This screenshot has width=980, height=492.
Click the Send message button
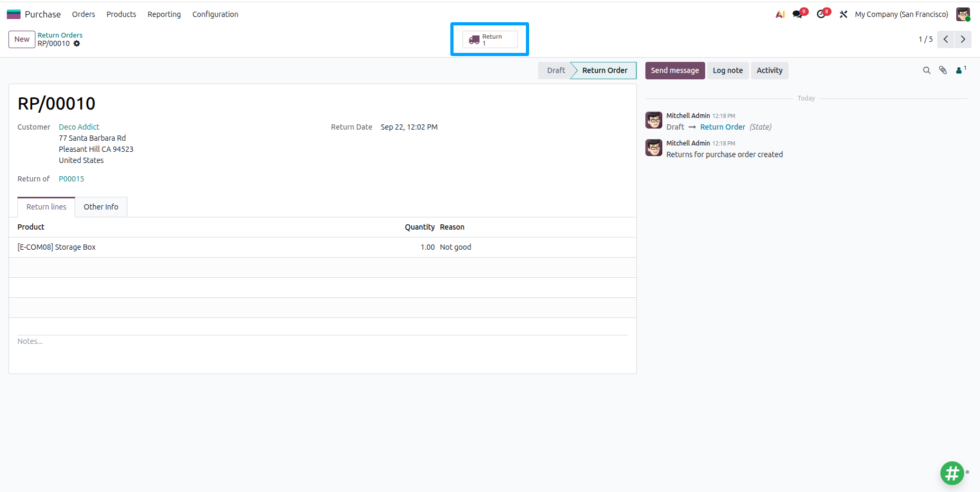point(675,70)
